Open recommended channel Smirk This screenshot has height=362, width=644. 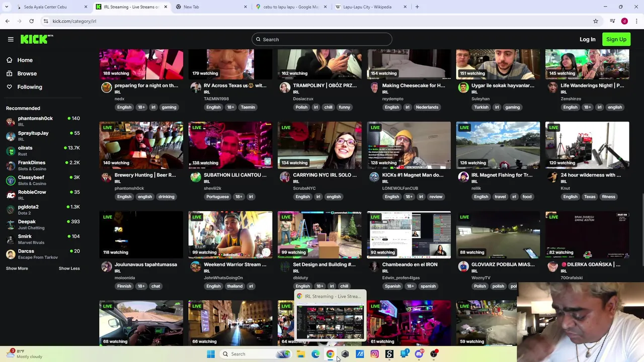tap(43, 239)
